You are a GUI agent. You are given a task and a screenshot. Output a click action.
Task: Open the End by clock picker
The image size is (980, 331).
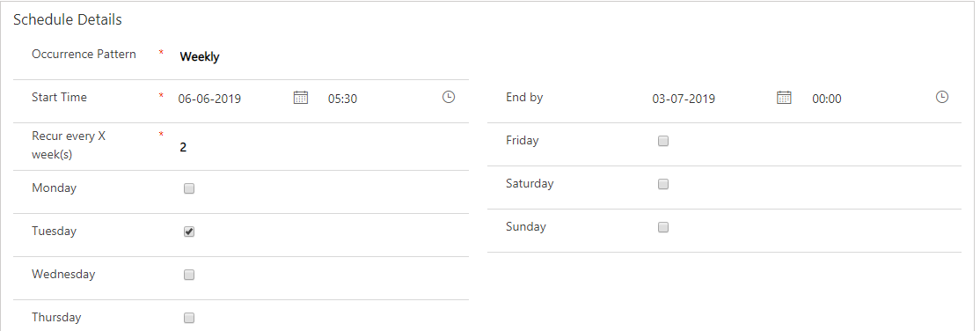pyautogui.click(x=942, y=98)
